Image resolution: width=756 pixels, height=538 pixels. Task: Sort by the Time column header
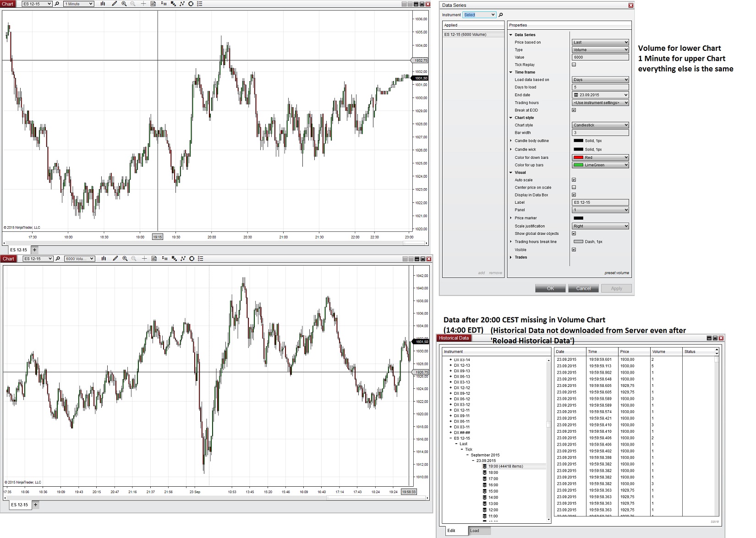[603, 352]
